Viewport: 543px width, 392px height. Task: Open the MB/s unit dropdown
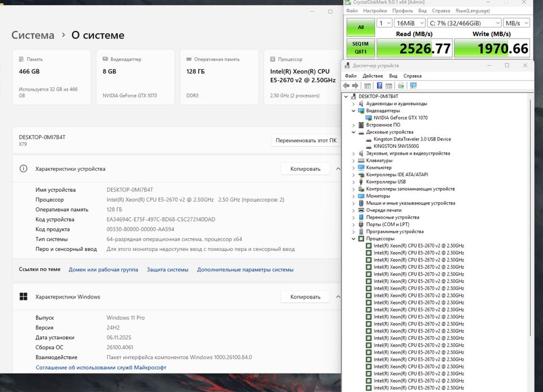pos(516,23)
